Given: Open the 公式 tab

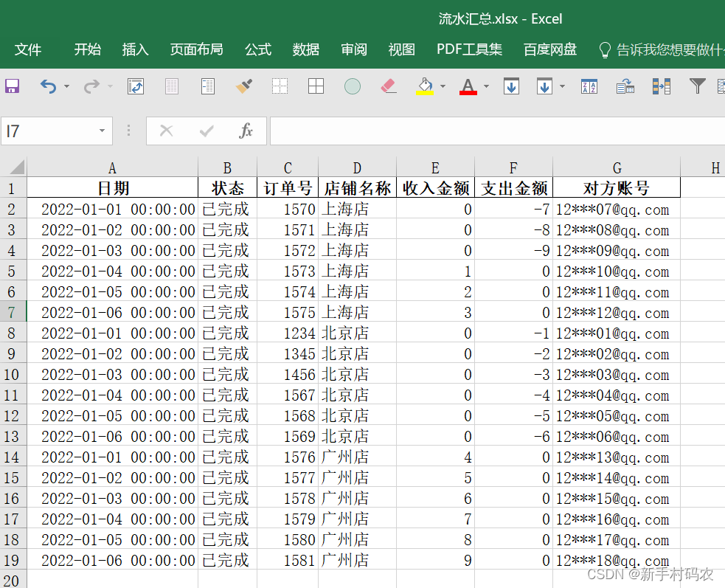Looking at the screenshot, I should (x=258, y=49).
